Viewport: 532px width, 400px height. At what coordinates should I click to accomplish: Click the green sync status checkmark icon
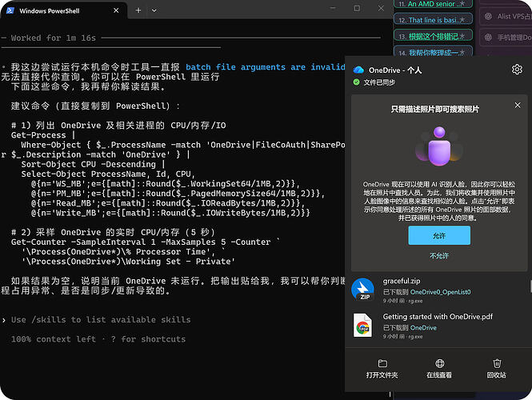click(356, 82)
